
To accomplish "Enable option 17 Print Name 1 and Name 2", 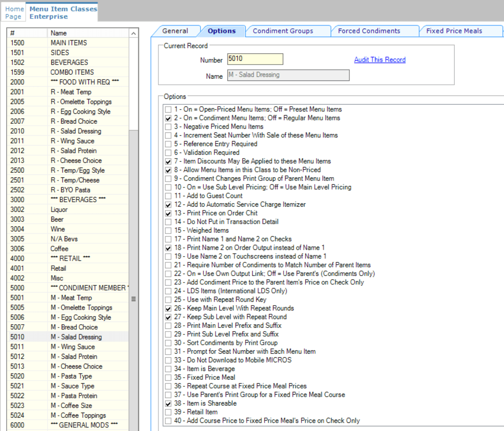I will 168,240.
